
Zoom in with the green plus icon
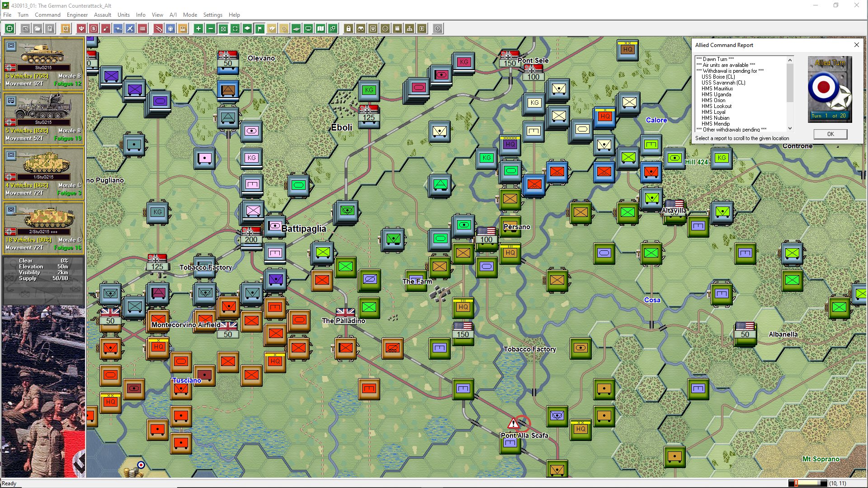point(198,28)
